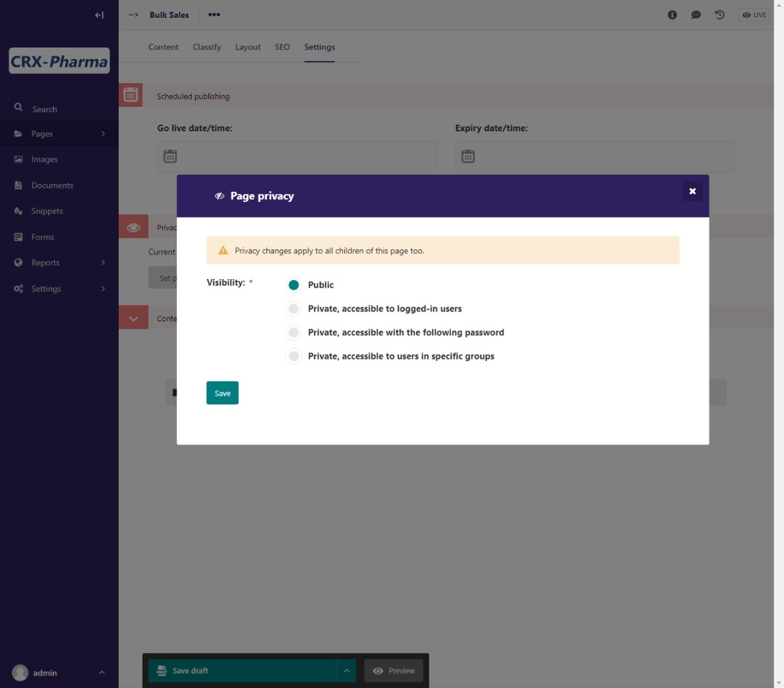The width and height of the screenshot is (784, 688).
Task: Switch to the Content tab
Action: click(163, 47)
